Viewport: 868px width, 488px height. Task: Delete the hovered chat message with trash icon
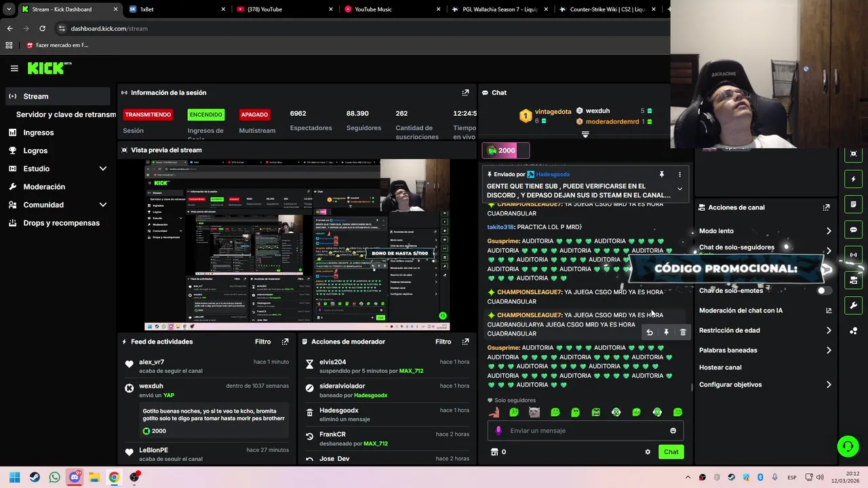click(x=683, y=332)
